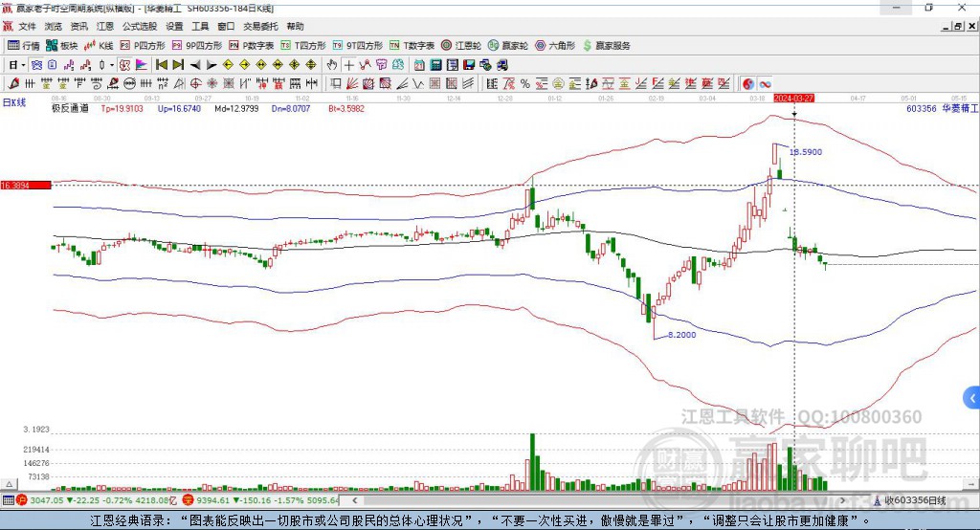The height and width of the screenshot is (530, 980).
Task: Open the 江恩 menu
Action: click(105, 26)
